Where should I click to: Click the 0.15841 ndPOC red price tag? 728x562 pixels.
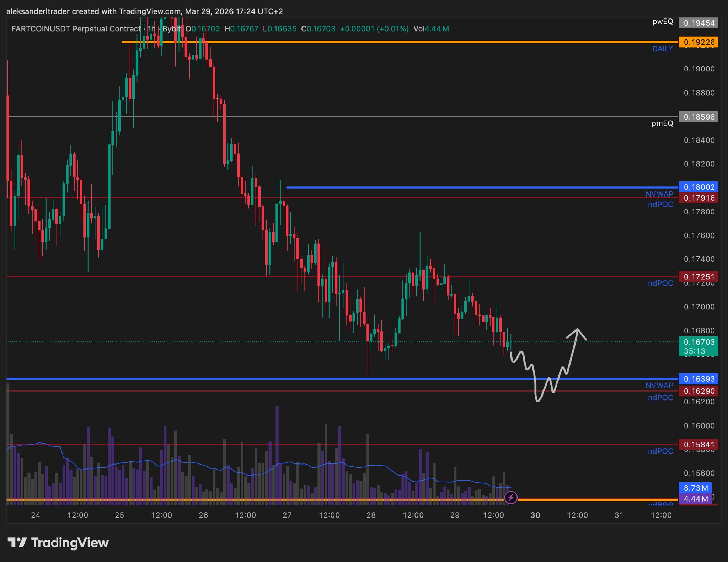click(x=698, y=445)
